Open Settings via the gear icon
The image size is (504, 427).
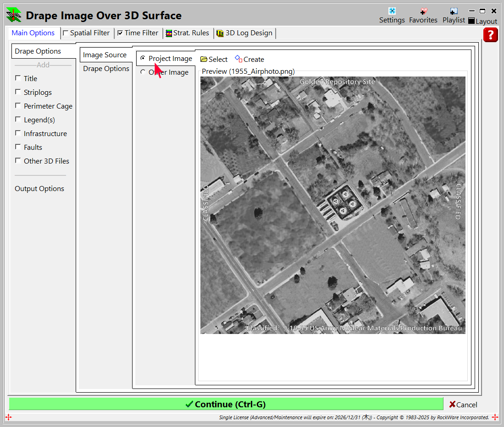tap(392, 11)
